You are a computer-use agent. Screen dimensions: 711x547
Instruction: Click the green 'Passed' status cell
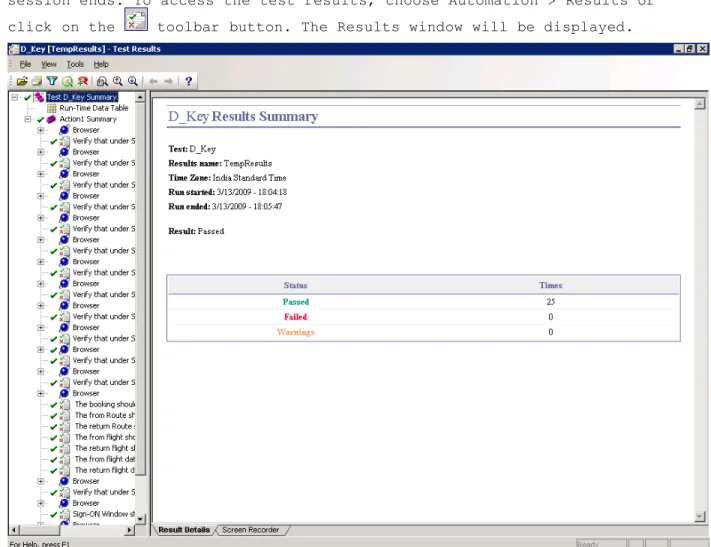point(296,302)
